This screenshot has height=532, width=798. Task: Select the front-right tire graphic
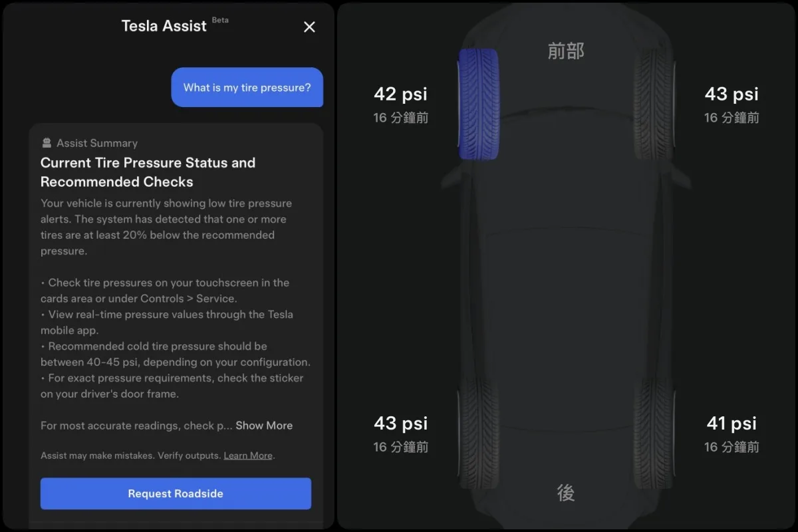pyautogui.click(x=655, y=104)
